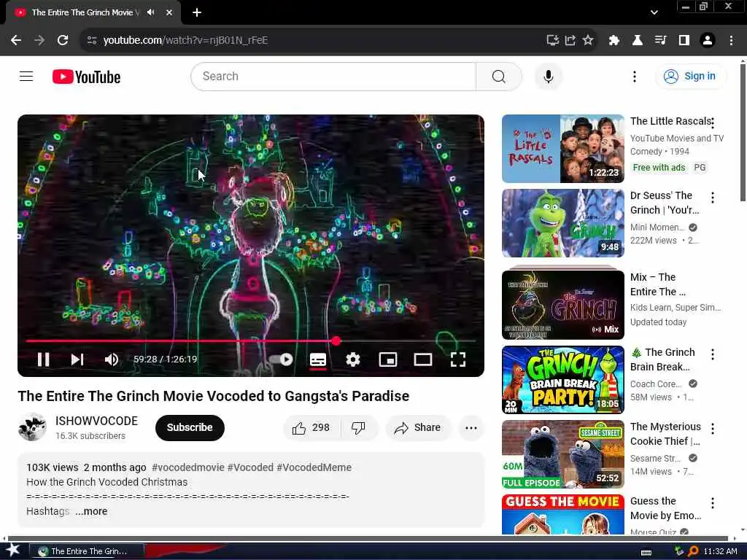Open options menu for Mysterious Cookie Thief

[713, 429]
